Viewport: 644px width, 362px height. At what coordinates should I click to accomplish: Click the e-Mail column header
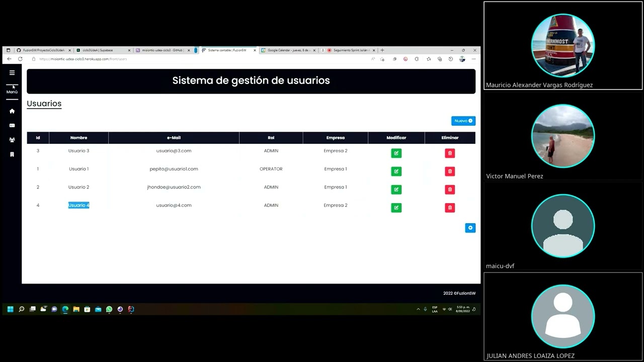[x=174, y=138]
